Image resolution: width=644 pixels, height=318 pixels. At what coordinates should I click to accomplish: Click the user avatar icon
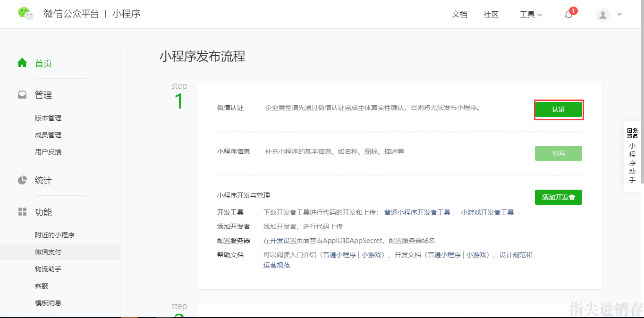[x=603, y=15]
